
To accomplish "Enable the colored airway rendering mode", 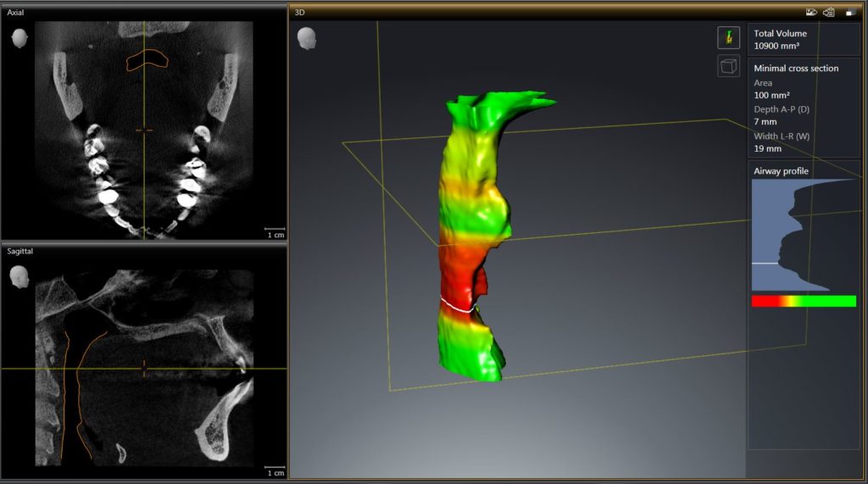I will pyautogui.click(x=729, y=37).
